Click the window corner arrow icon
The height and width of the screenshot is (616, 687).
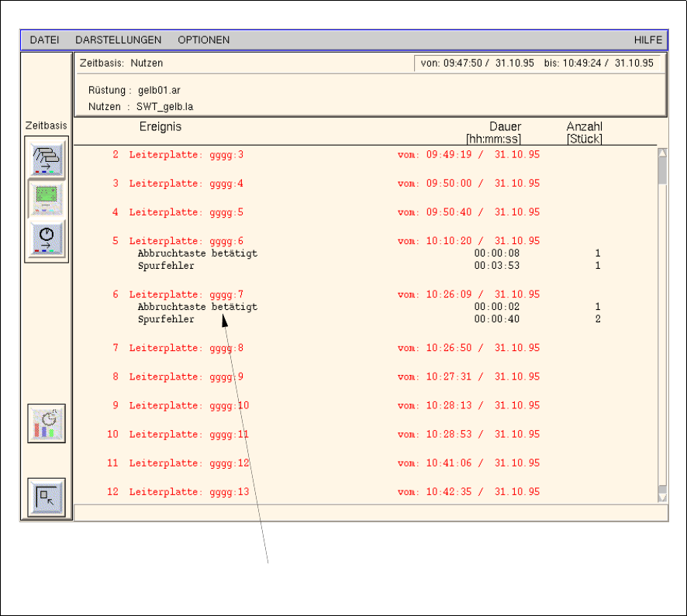coord(47,497)
